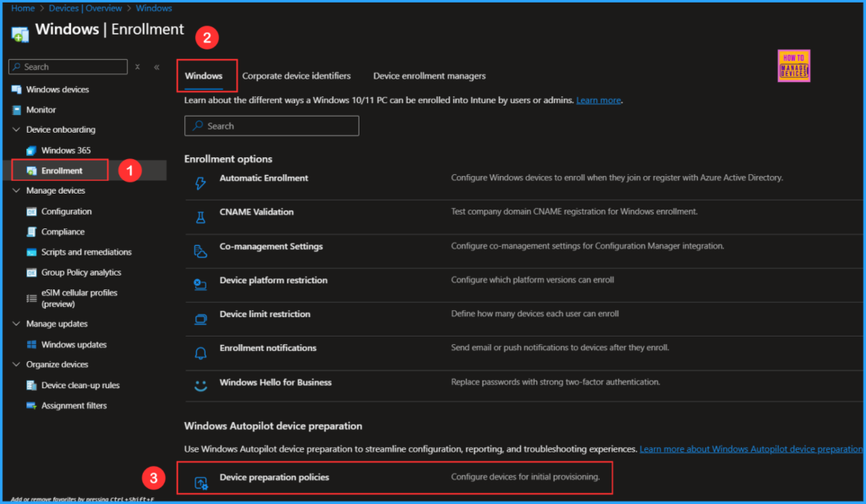Focus the enrollment options Search box
Viewport: 866px width, 504px height.
coord(271,126)
